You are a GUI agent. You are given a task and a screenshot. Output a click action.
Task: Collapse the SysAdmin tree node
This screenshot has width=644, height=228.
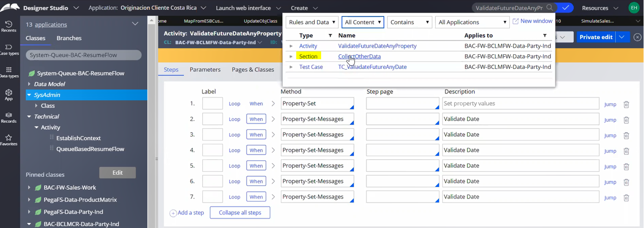coord(29,95)
